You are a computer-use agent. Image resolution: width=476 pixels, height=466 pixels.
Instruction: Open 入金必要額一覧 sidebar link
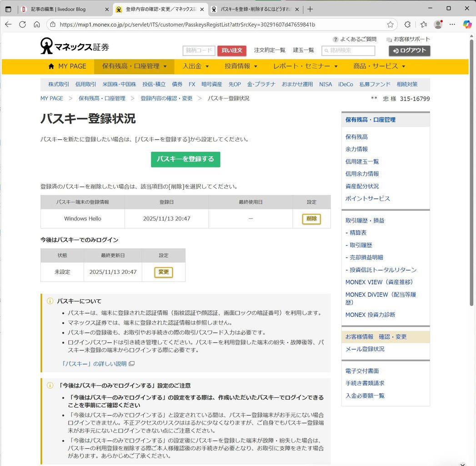pos(365,395)
